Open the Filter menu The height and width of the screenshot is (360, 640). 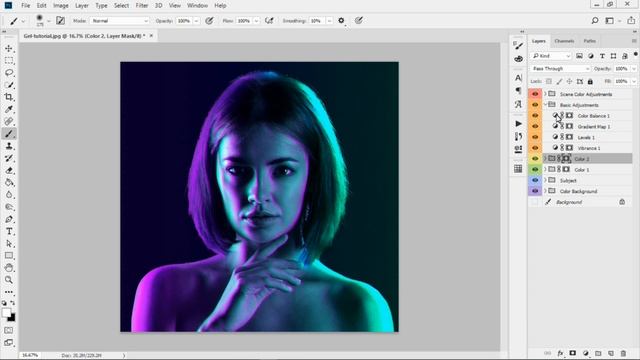[x=142, y=6]
